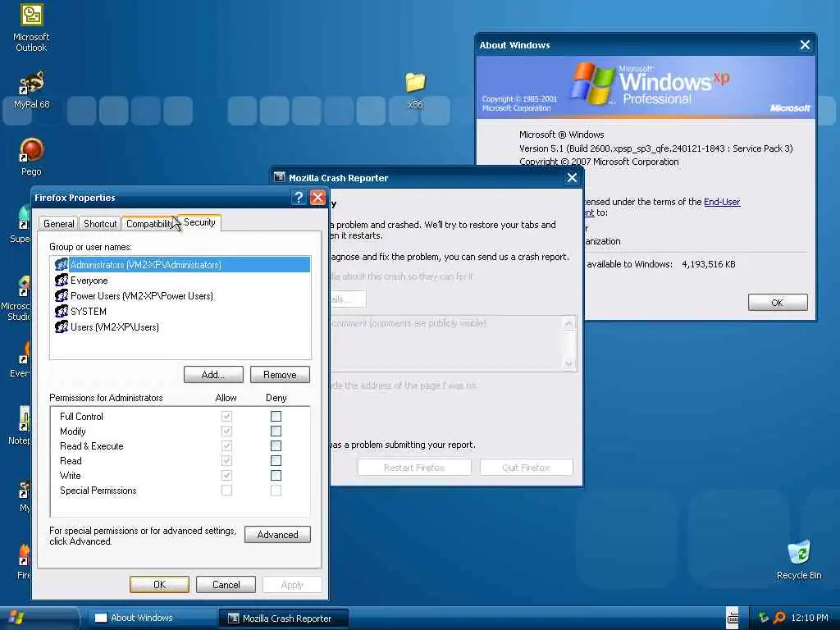Select Everyone in group list
840x630 pixels.
[89, 281]
